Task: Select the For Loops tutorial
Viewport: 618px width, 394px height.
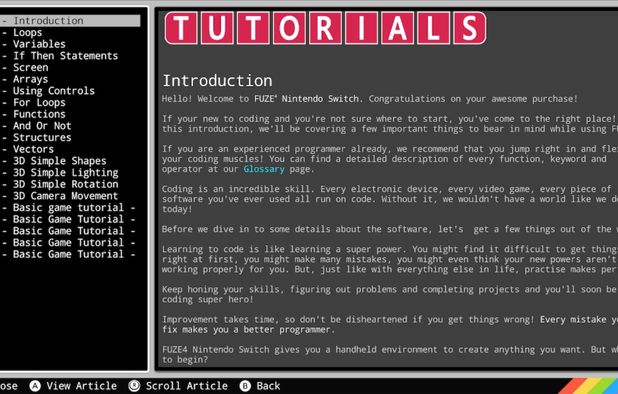Action: tap(39, 102)
